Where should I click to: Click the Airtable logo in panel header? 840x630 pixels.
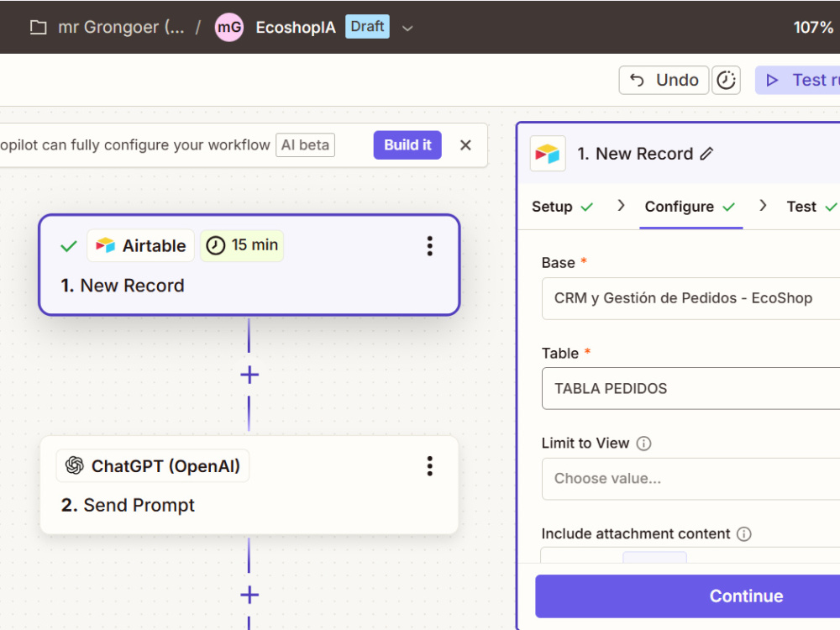point(548,154)
